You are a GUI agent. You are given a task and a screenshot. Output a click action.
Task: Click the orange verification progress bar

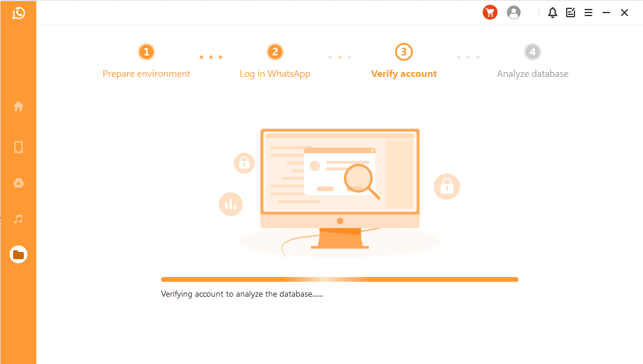pyautogui.click(x=340, y=279)
